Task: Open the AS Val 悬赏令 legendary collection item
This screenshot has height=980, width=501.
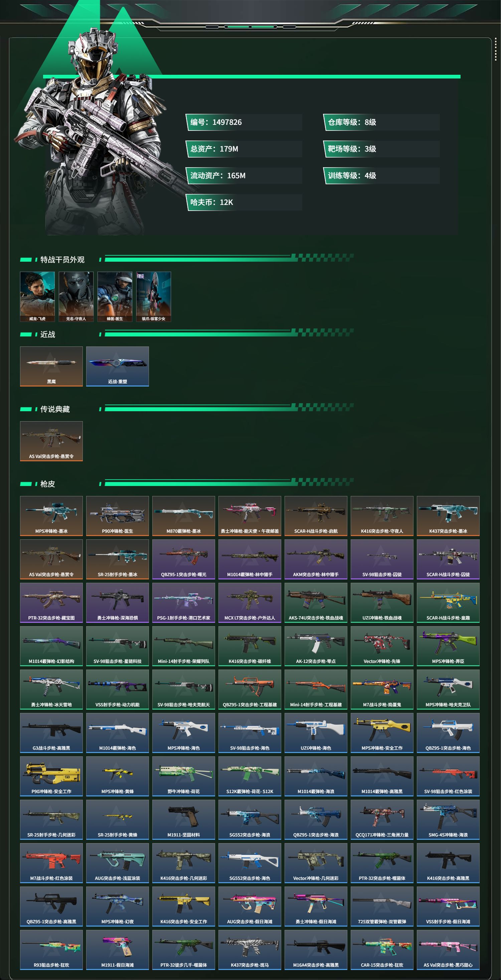Action: tap(51, 441)
